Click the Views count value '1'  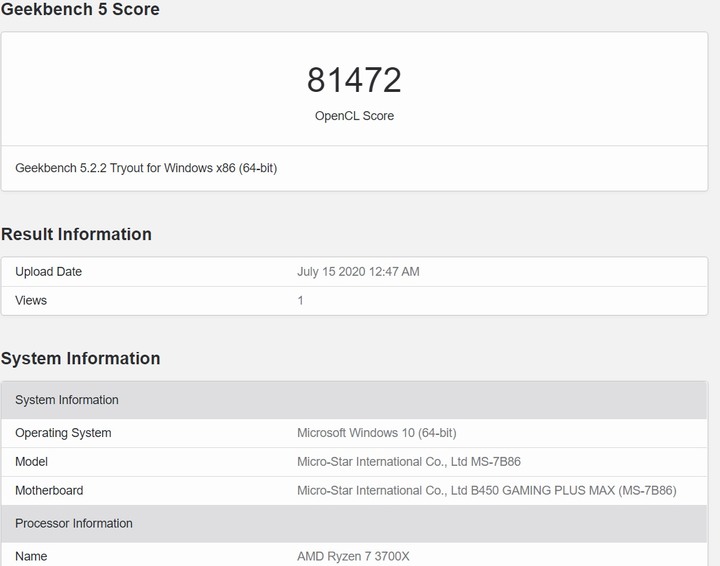[x=300, y=301]
